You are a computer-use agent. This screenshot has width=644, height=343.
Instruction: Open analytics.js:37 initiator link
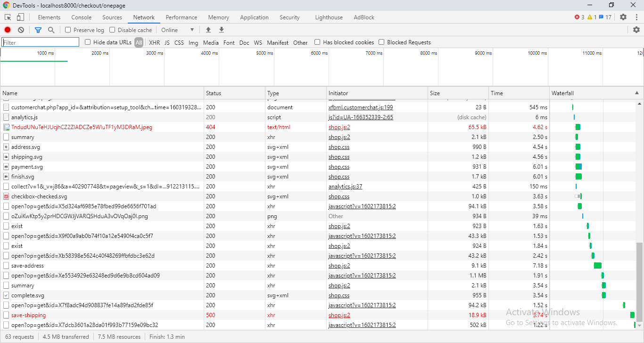coord(346,187)
